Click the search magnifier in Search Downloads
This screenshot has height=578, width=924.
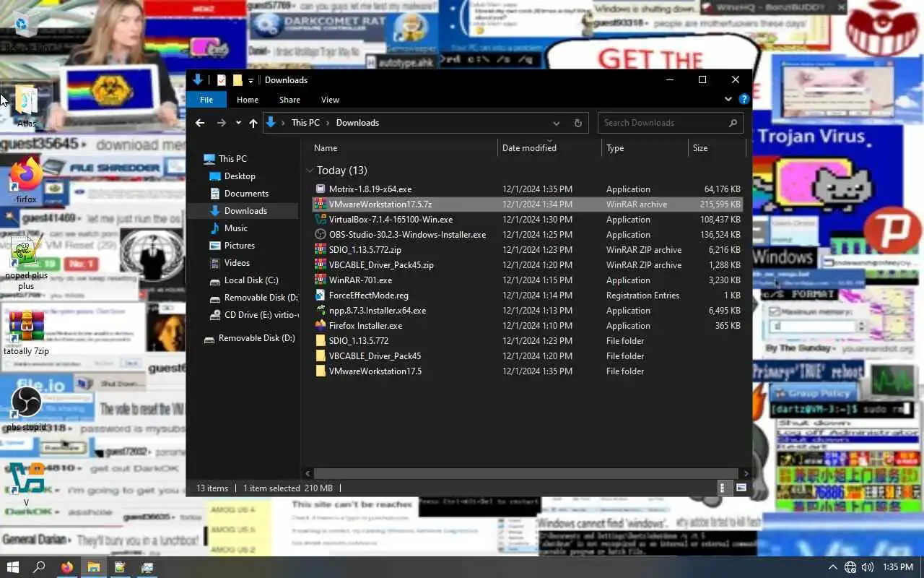point(733,123)
